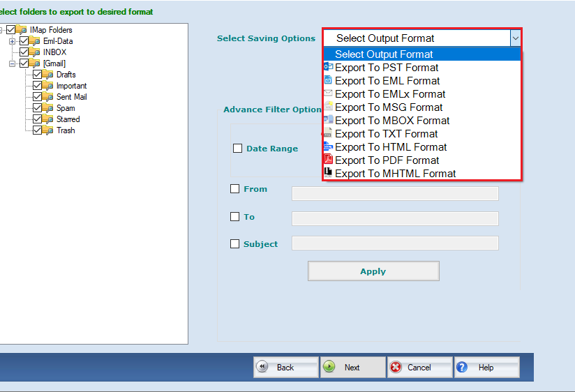Choose Export To MSG Format
Image resolution: width=575 pixels, height=392 pixels.
pyautogui.click(x=422, y=107)
